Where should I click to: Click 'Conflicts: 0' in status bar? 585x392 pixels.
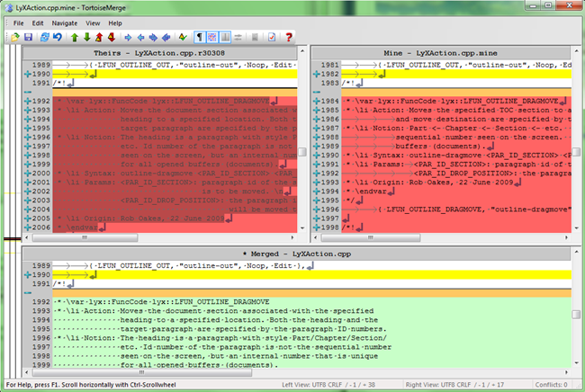click(x=551, y=385)
